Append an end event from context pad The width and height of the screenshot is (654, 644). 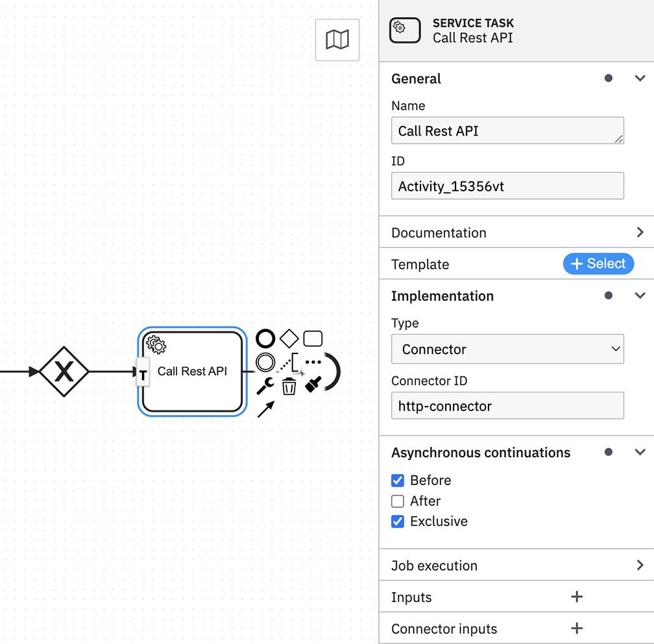click(x=265, y=339)
